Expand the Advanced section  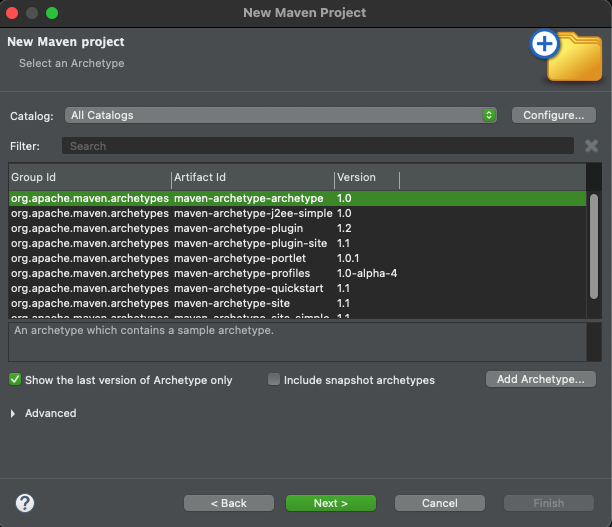point(13,413)
